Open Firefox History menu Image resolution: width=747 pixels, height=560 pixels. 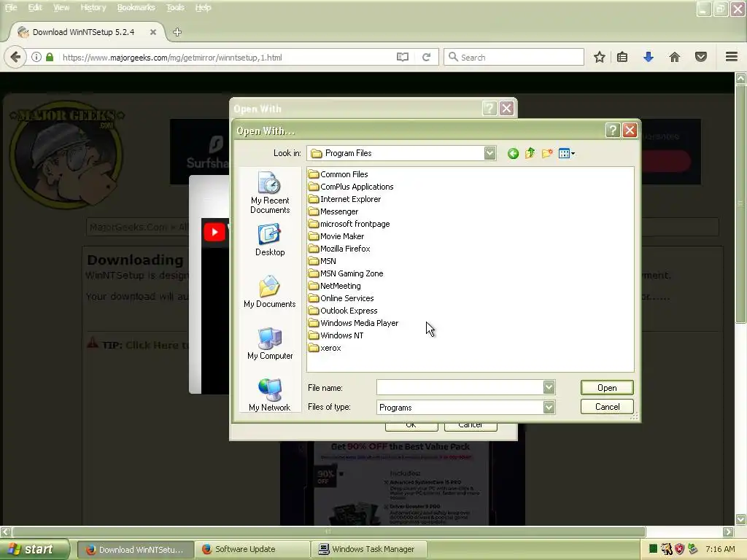[x=93, y=7]
